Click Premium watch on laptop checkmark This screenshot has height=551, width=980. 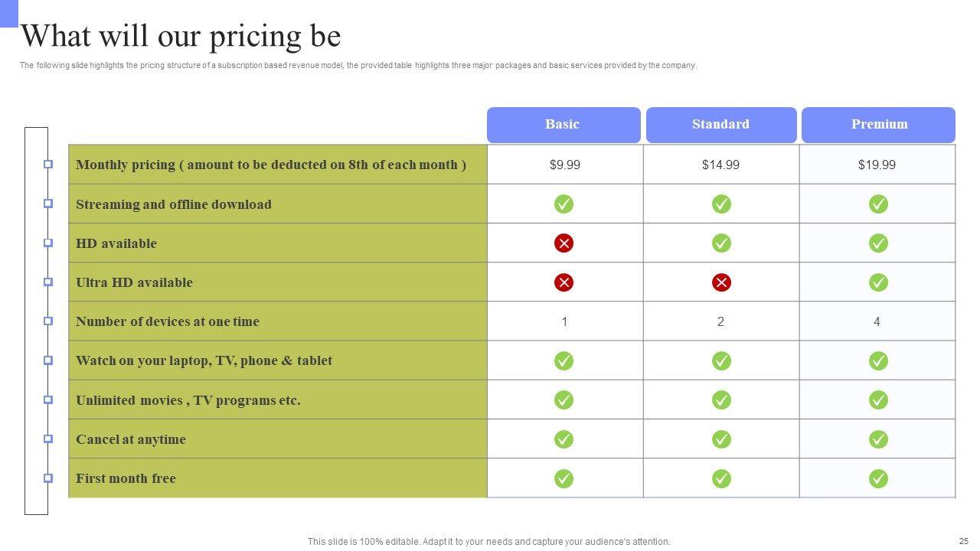[878, 360]
